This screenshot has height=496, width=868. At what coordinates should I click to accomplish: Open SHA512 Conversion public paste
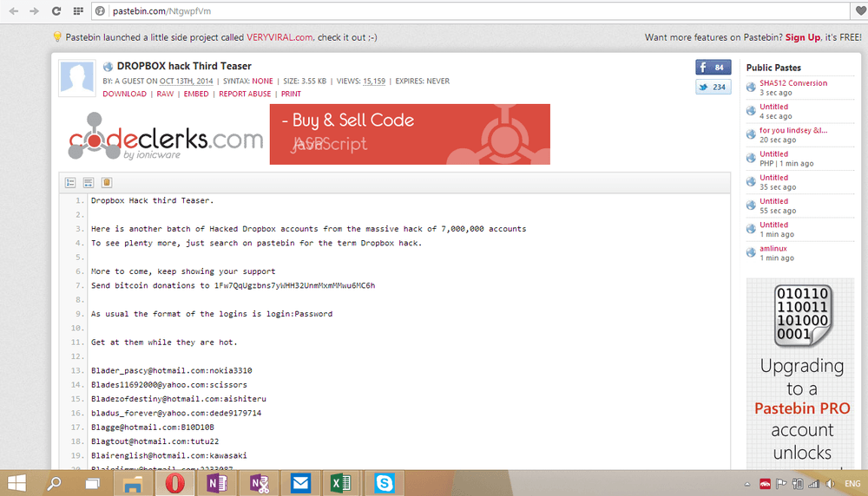coord(793,83)
